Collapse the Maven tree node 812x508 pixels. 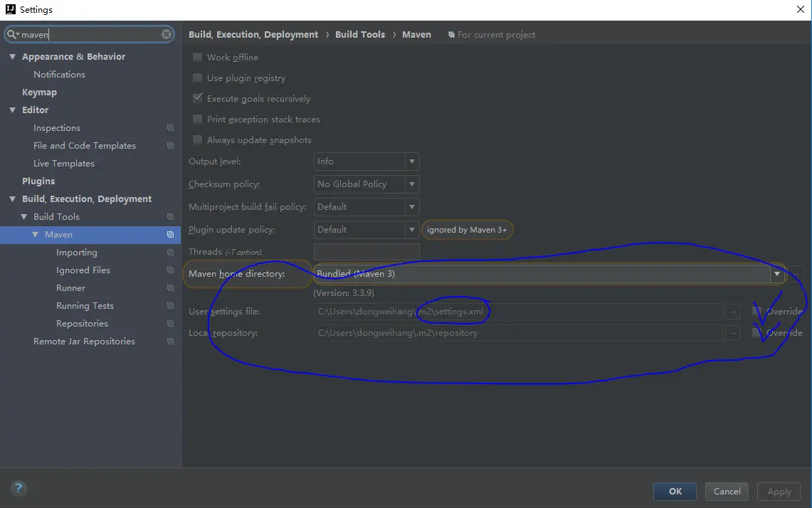tap(35, 235)
